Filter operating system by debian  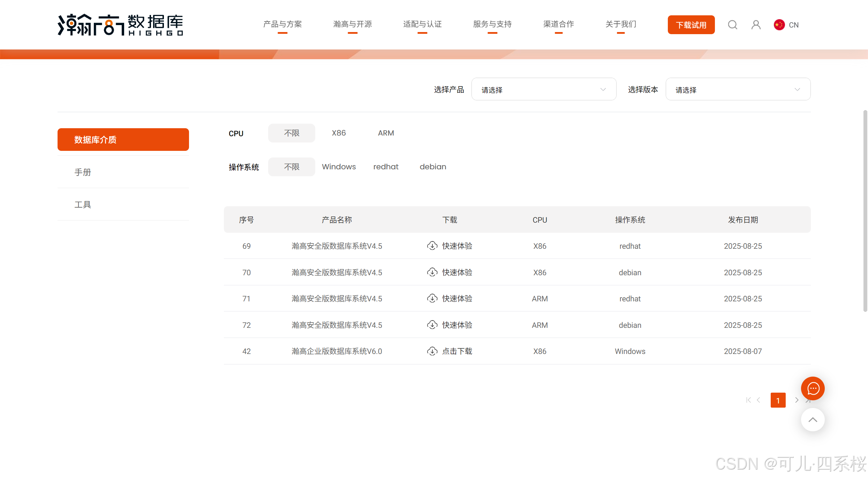(433, 167)
